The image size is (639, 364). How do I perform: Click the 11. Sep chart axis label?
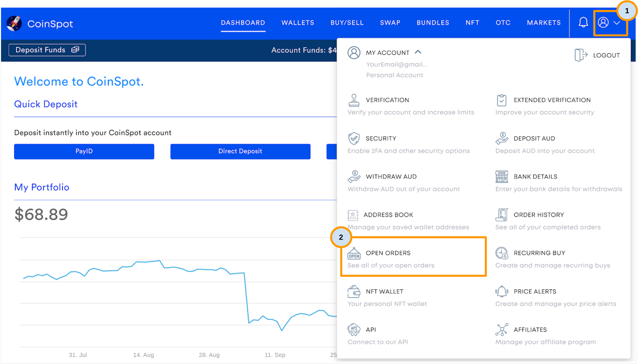tap(275, 355)
